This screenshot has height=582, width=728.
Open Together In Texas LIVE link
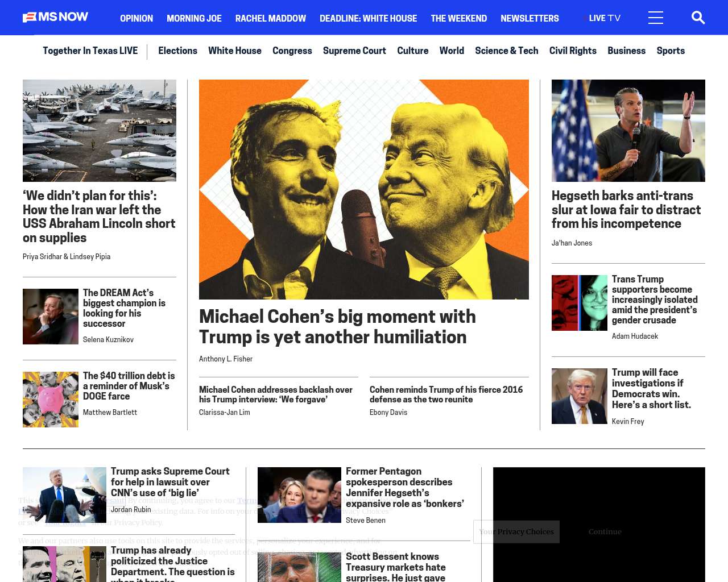coord(90,51)
